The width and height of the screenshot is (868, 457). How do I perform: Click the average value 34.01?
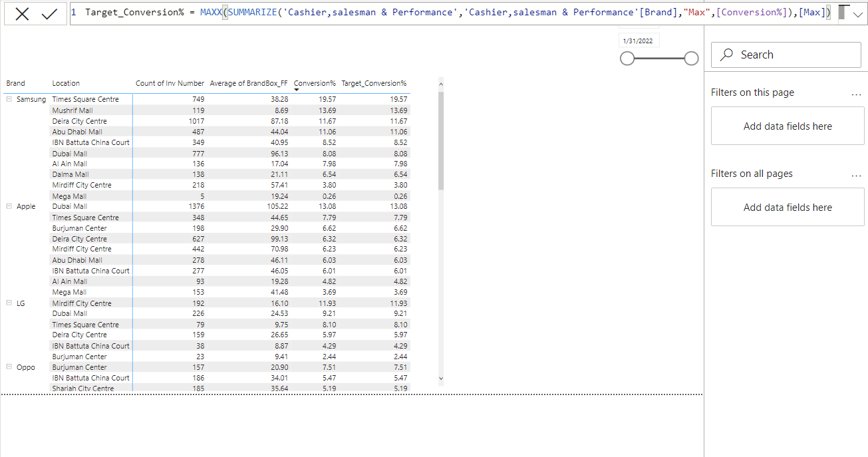coord(280,378)
